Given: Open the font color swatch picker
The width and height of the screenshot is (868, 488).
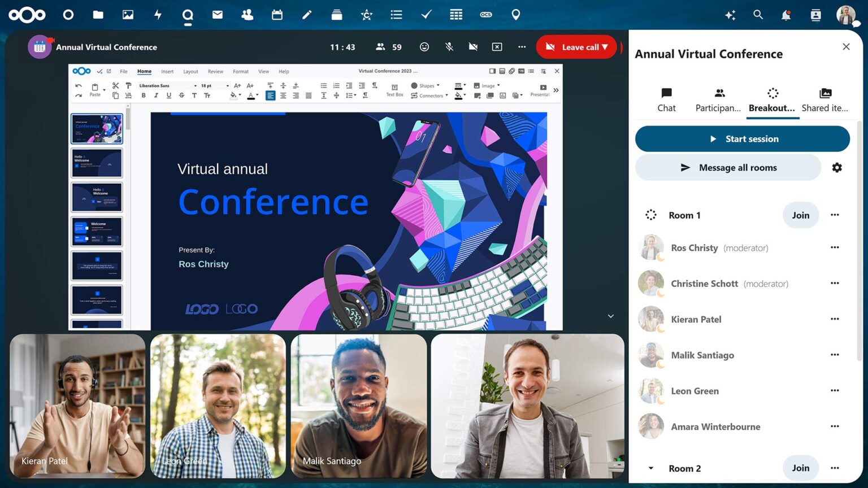Looking at the screenshot, I should tap(252, 95).
